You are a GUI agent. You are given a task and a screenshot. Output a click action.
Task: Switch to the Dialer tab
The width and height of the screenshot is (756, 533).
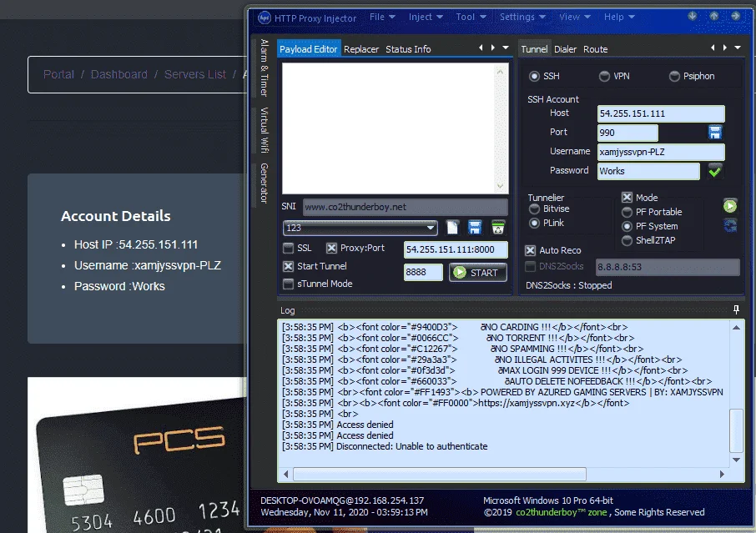point(565,49)
